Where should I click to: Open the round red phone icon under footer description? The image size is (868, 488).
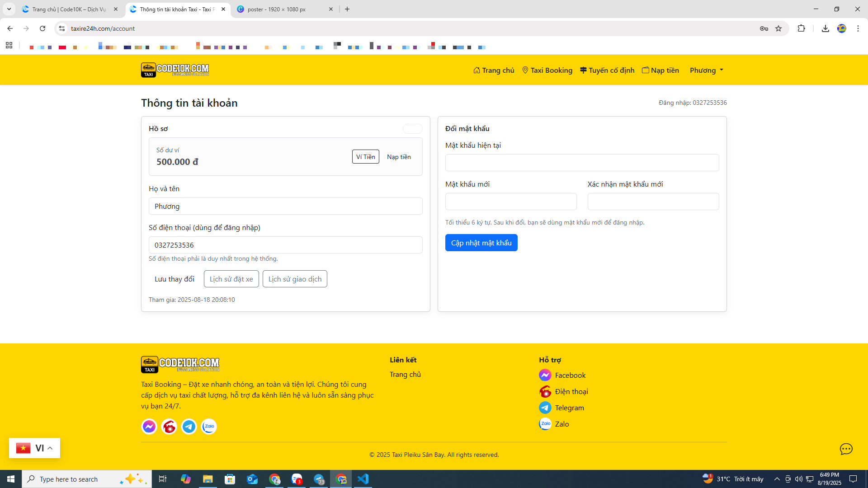tap(169, 427)
